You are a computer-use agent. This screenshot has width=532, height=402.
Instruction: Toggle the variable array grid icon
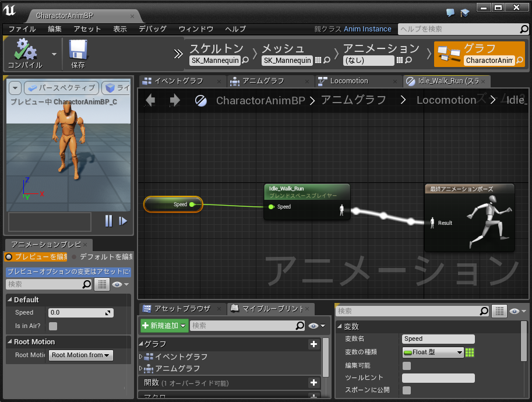click(470, 352)
